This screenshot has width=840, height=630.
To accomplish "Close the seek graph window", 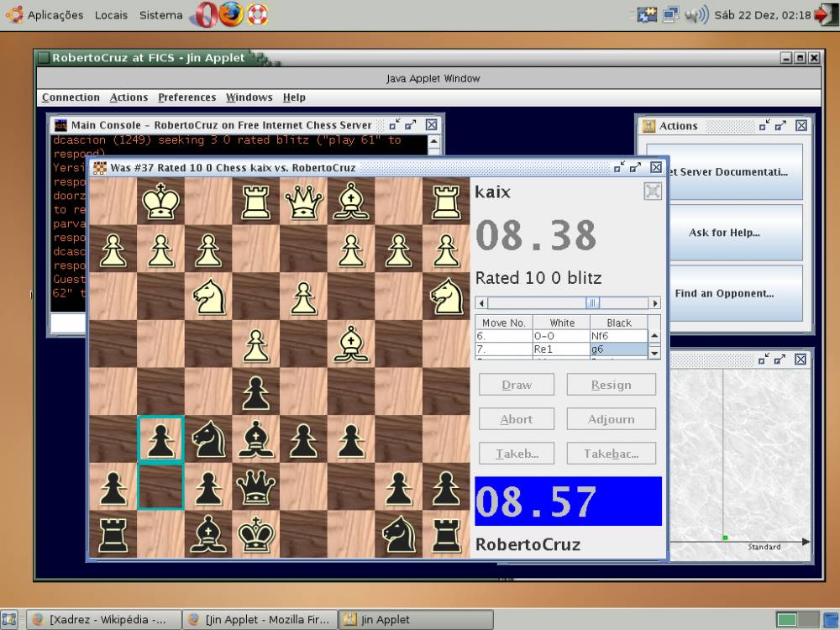I will point(801,360).
